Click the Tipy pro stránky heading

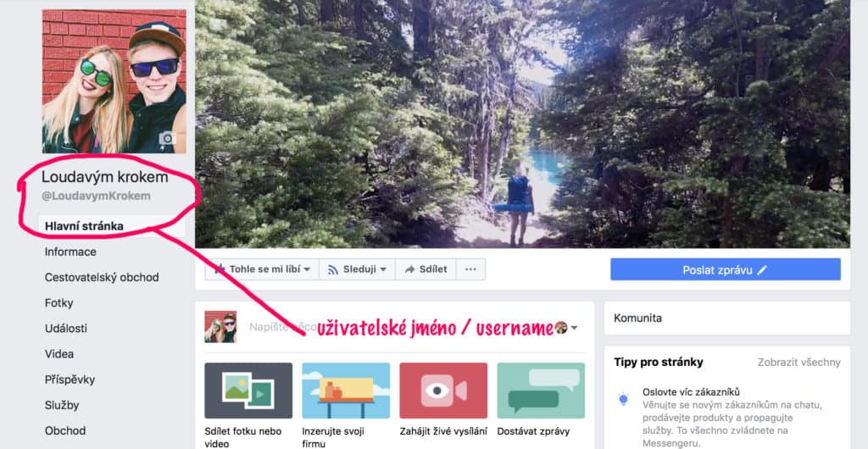point(658,363)
